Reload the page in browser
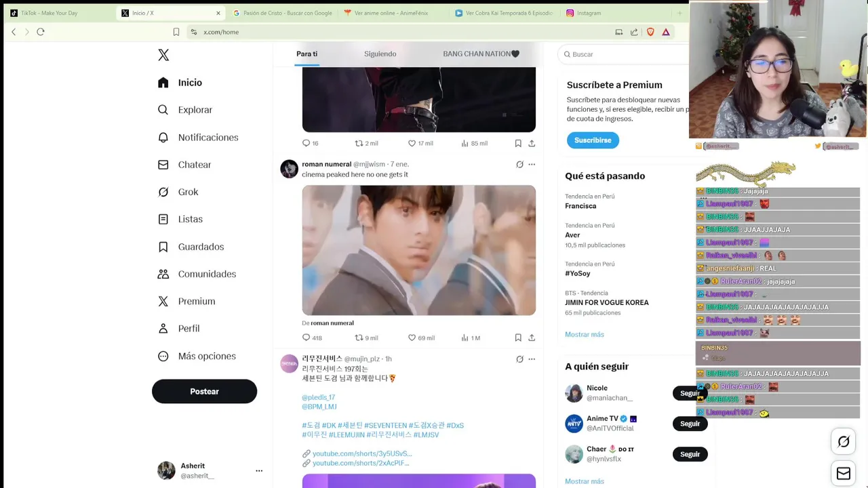868x488 pixels. (x=41, y=32)
